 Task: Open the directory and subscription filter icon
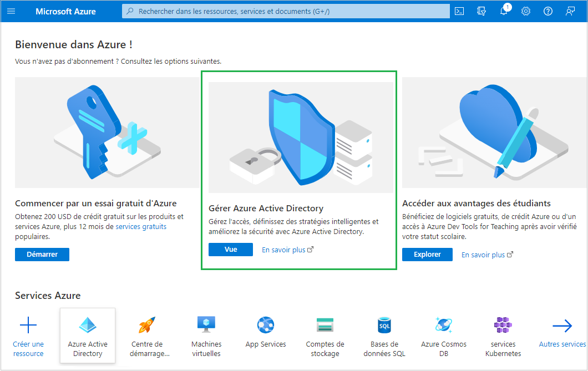pyautogui.click(x=481, y=11)
